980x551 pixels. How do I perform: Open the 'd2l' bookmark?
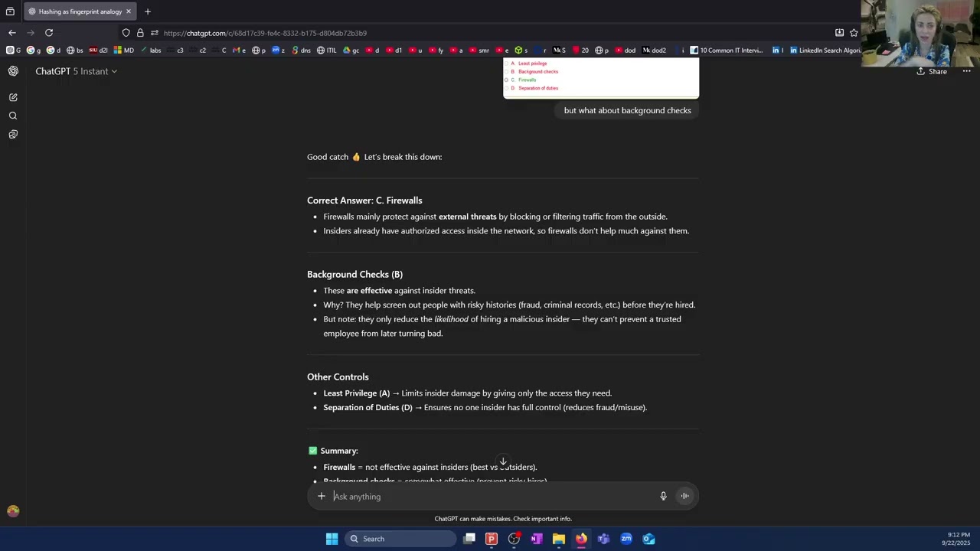(x=98, y=51)
